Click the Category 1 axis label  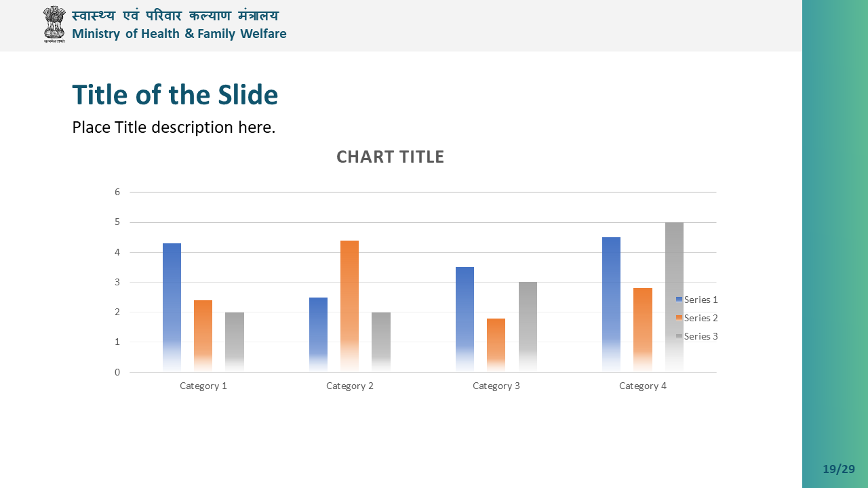(203, 386)
